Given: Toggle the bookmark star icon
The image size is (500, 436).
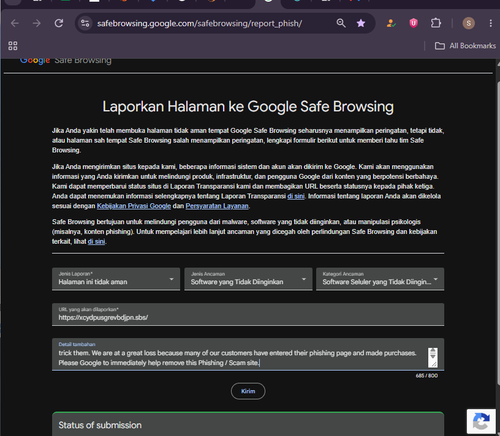Looking at the screenshot, I should 361,23.
